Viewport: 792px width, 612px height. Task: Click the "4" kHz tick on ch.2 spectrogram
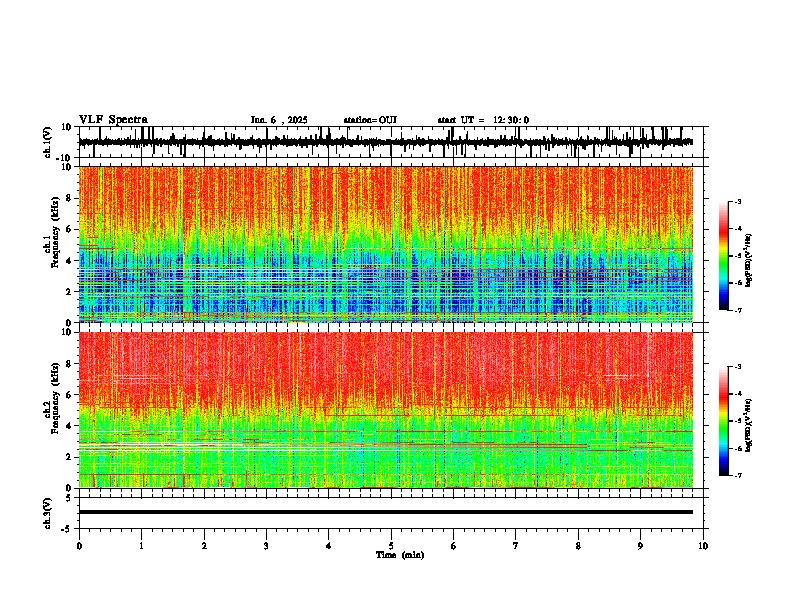pyautogui.click(x=70, y=426)
